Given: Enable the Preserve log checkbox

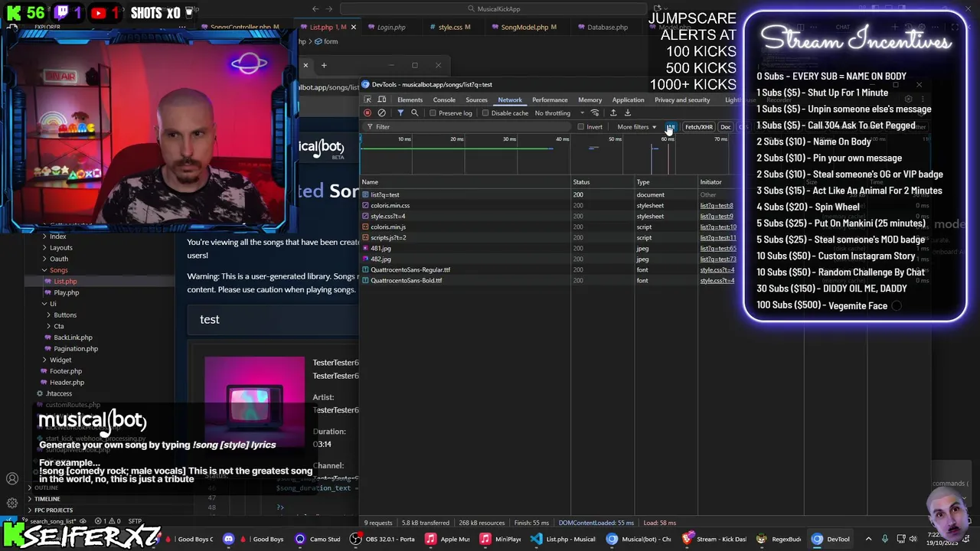Looking at the screenshot, I should coord(433,113).
